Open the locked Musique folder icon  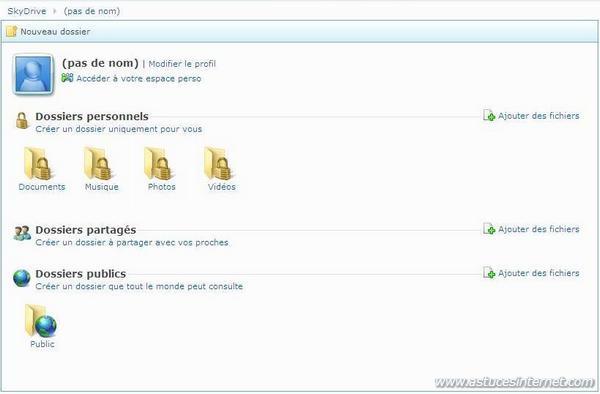tap(98, 164)
